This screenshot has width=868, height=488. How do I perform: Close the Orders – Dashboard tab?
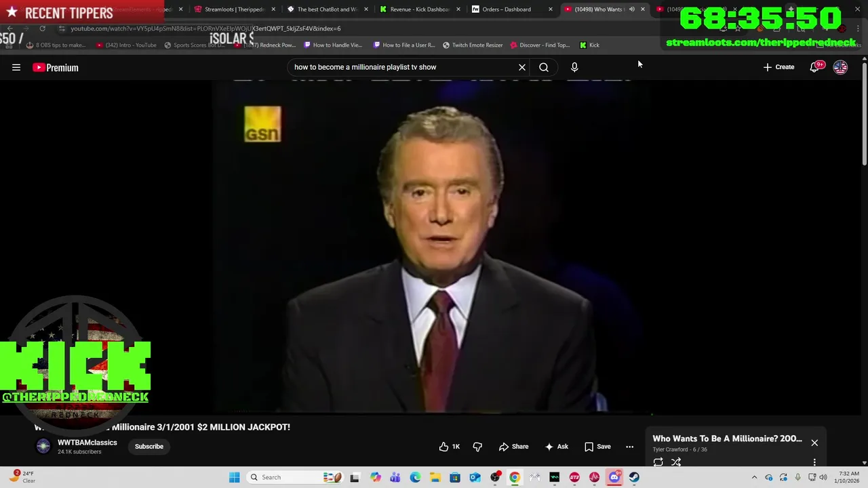[550, 9]
